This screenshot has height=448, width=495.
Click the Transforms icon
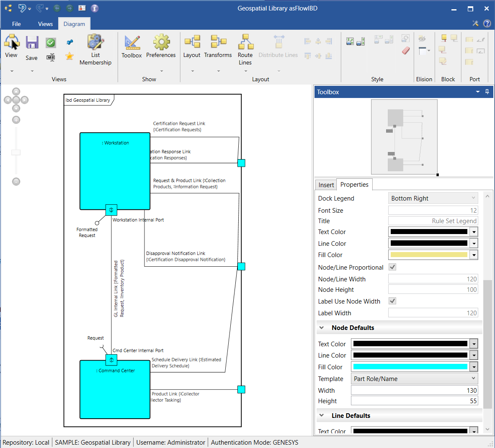click(218, 42)
